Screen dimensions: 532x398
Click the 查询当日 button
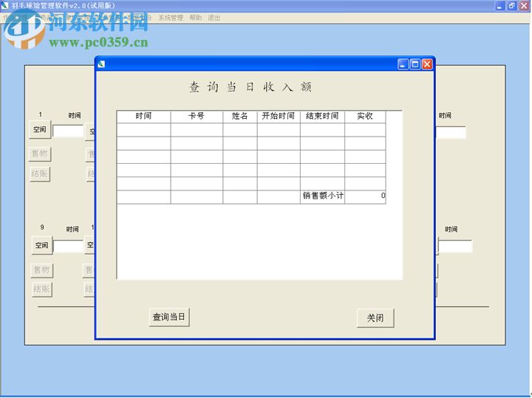[169, 318]
